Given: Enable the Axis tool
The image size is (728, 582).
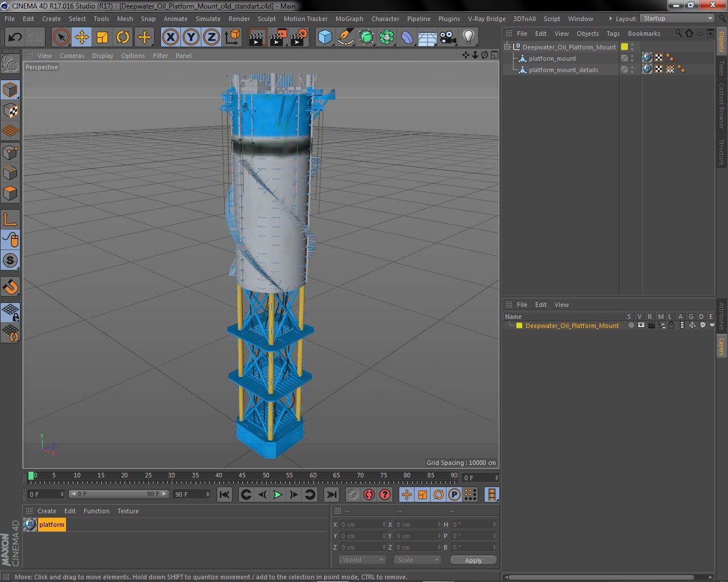Looking at the screenshot, I should [10, 219].
